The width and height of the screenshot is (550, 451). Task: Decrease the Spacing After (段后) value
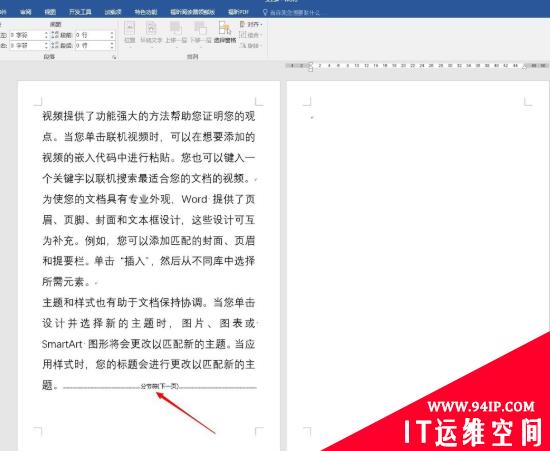(x=112, y=47)
